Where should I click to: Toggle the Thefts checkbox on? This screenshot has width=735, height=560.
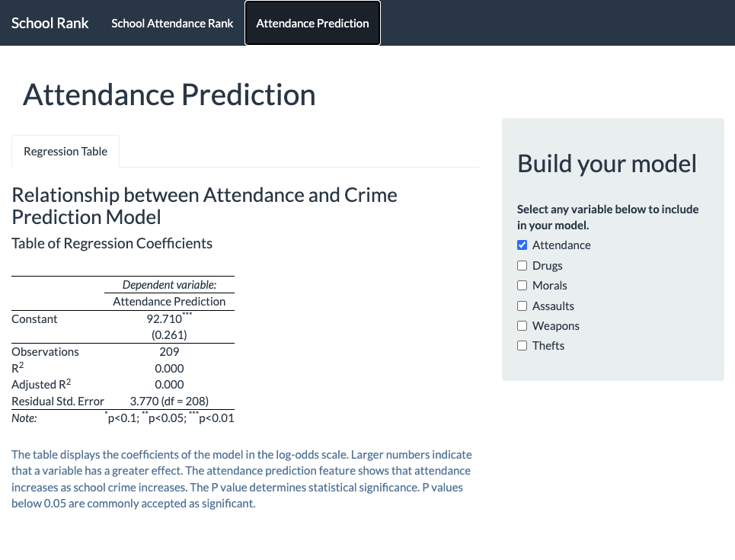tap(522, 346)
